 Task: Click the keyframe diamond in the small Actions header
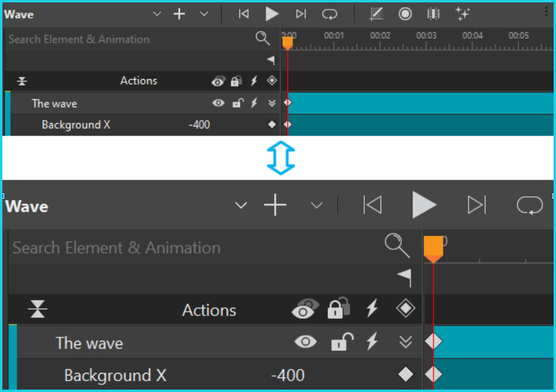click(271, 80)
